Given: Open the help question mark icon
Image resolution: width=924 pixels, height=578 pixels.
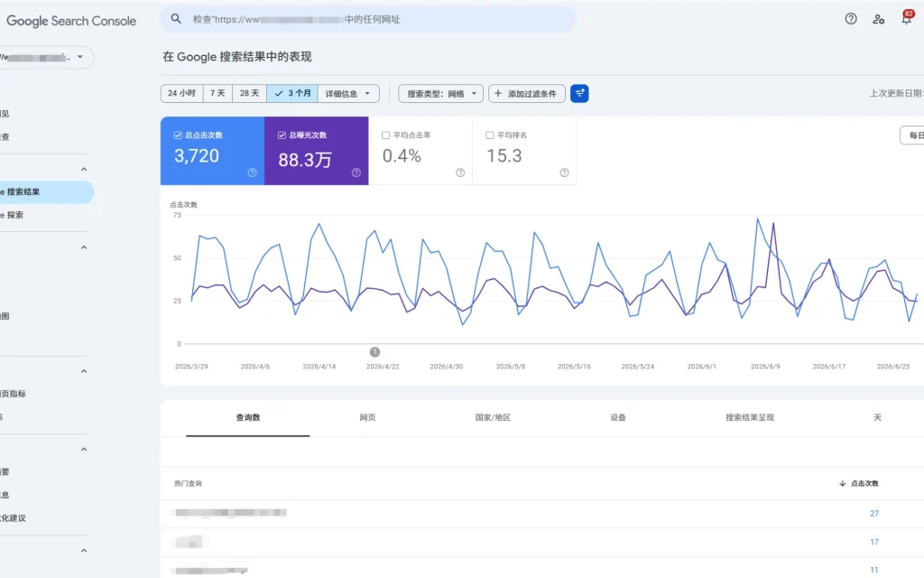Looking at the screenshot, I should [851, 19].
